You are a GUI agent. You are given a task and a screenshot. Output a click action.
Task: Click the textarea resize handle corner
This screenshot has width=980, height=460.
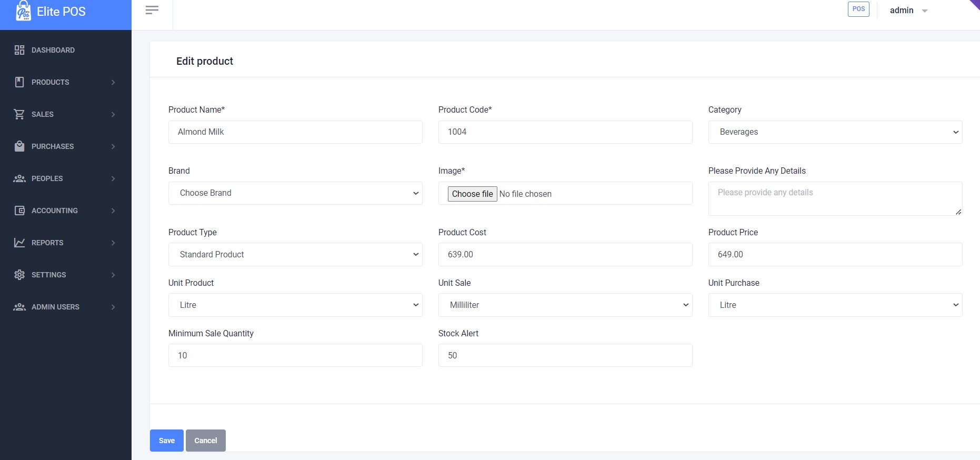(x=958, y=212)
